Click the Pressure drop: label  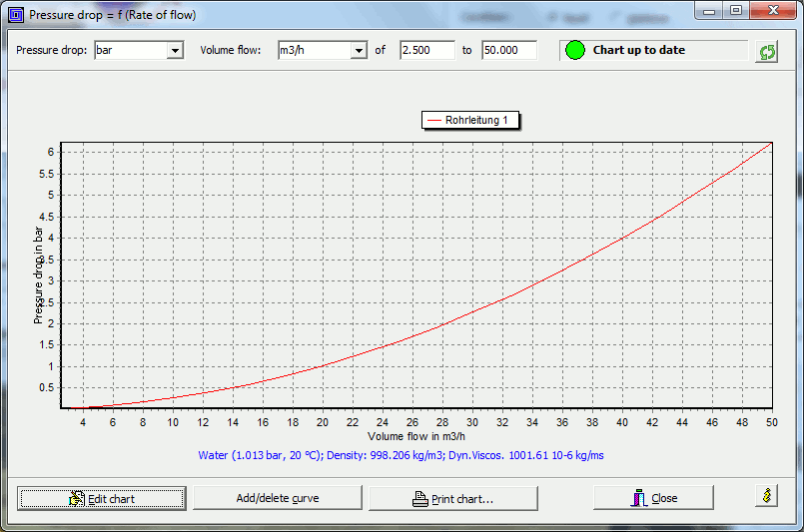point(51,50)
